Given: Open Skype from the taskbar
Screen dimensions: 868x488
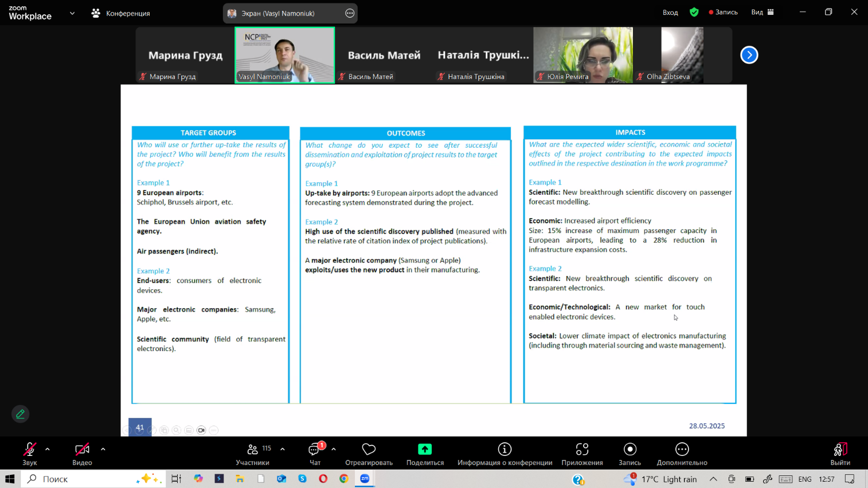Looking at the screenshot, I should [x=302, y=479].
